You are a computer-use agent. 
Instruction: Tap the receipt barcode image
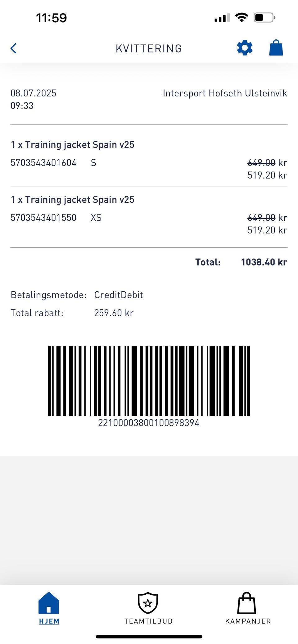[x=149, y=381]
